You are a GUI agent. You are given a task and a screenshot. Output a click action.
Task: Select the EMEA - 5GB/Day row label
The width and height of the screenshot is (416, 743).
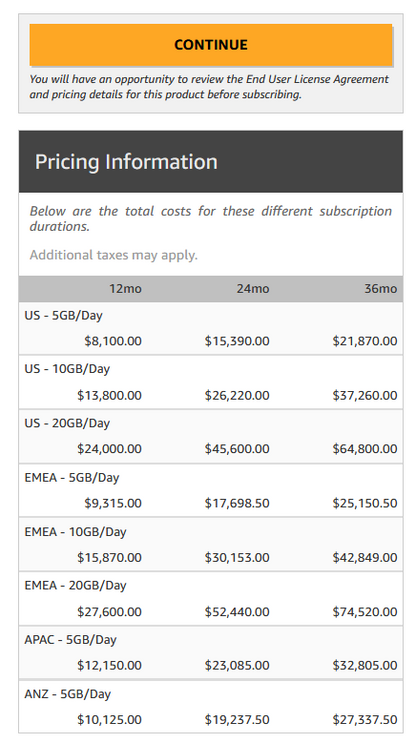point(72,478)
